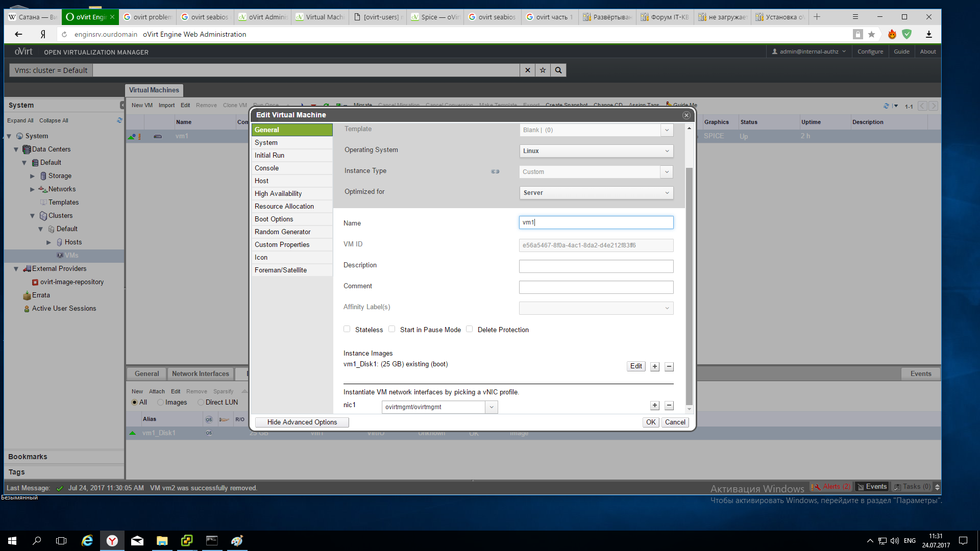The width and height of the screenshot is (980, 551).
Task: Open Configure in top bar
Action: coord(870,52)
